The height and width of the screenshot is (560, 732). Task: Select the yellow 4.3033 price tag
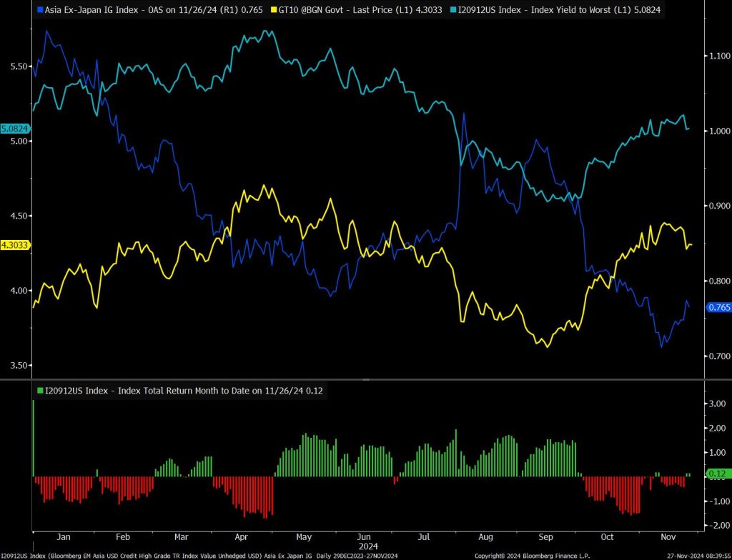click(x=14, y=245)
